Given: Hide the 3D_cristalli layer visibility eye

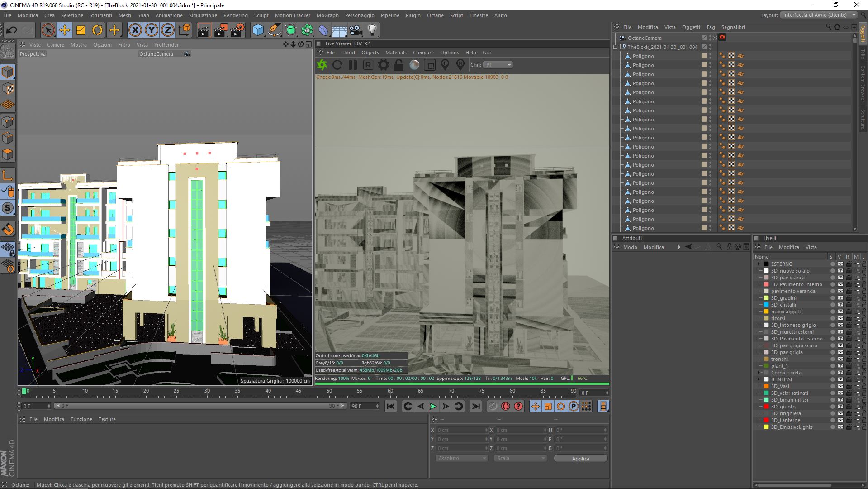Looking at the screenshot, I should pos(840,305).
